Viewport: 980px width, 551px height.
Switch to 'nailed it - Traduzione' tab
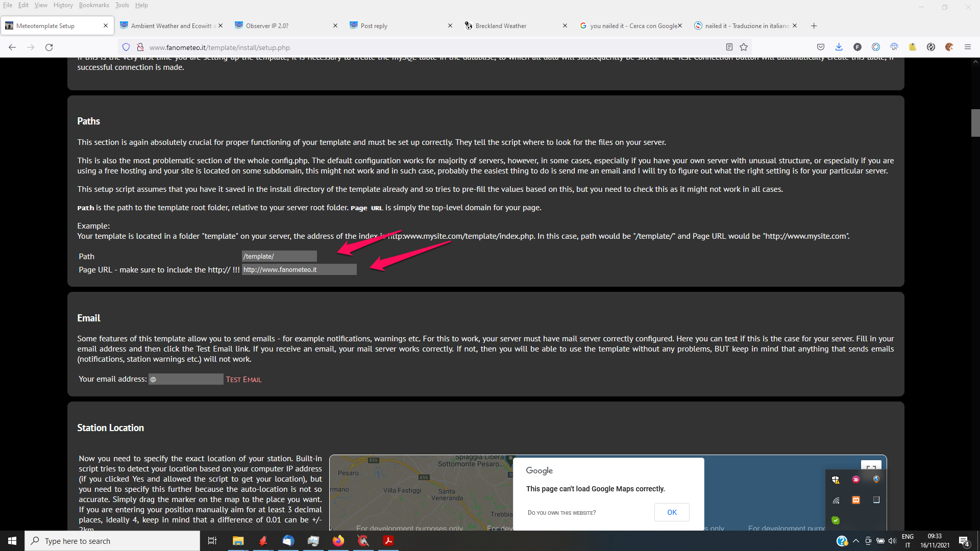746,26
